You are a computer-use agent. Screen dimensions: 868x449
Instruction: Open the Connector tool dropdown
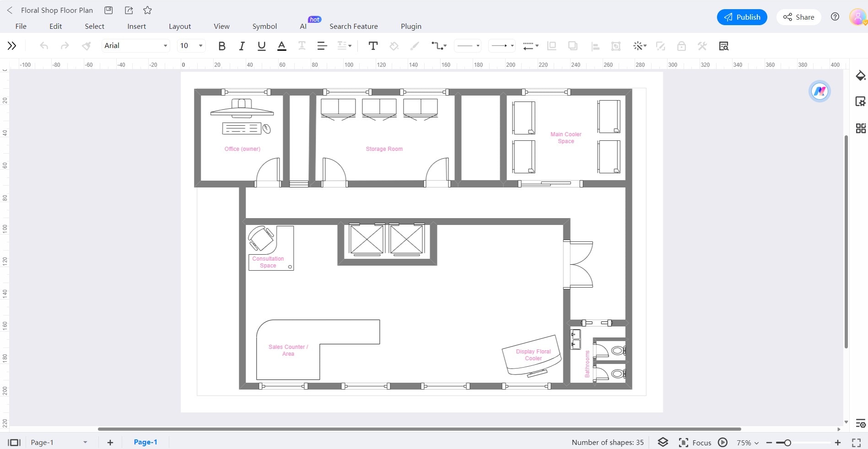tap(438, 46)
